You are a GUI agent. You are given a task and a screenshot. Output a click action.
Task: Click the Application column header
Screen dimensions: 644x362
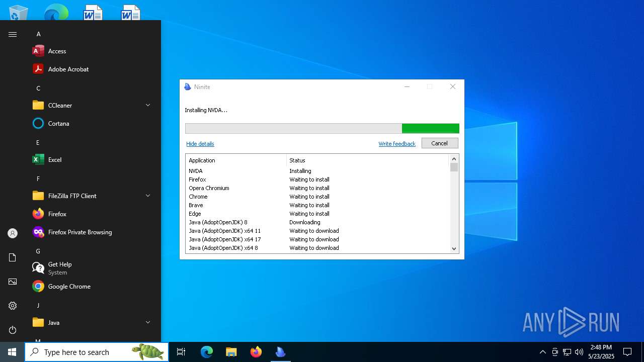click(x=236, y=160)
